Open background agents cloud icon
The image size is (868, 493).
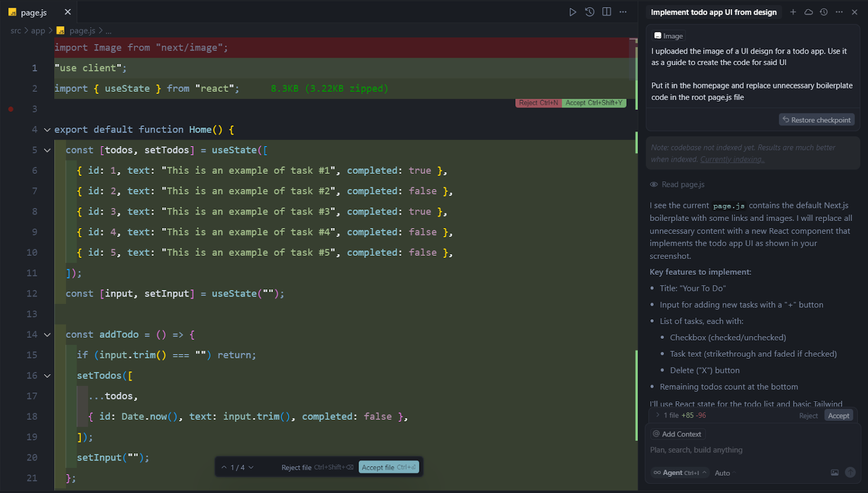(808, 11)
